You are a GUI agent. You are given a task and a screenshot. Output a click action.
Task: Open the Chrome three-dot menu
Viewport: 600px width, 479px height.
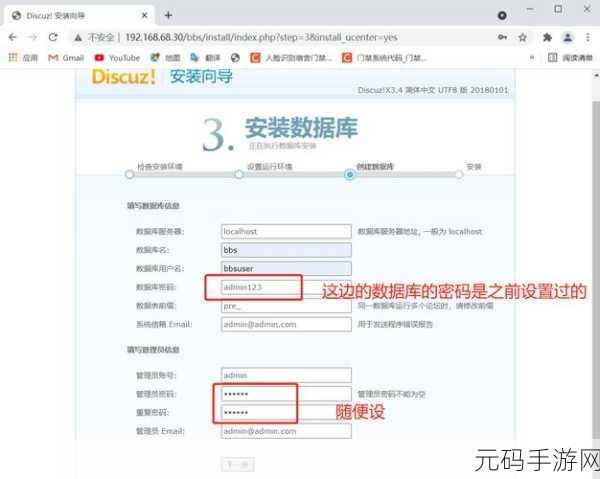(x=587, y=37)
